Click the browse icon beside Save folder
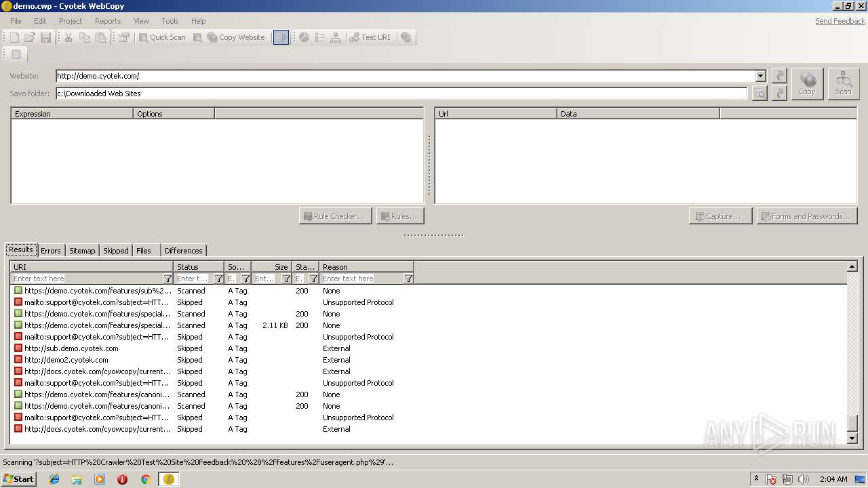 coord(759,94)
